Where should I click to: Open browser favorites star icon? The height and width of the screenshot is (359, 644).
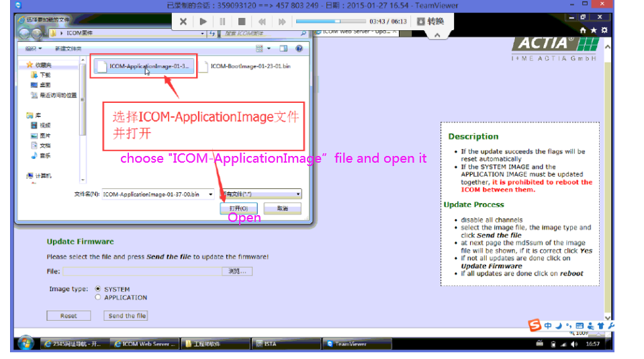594,30
